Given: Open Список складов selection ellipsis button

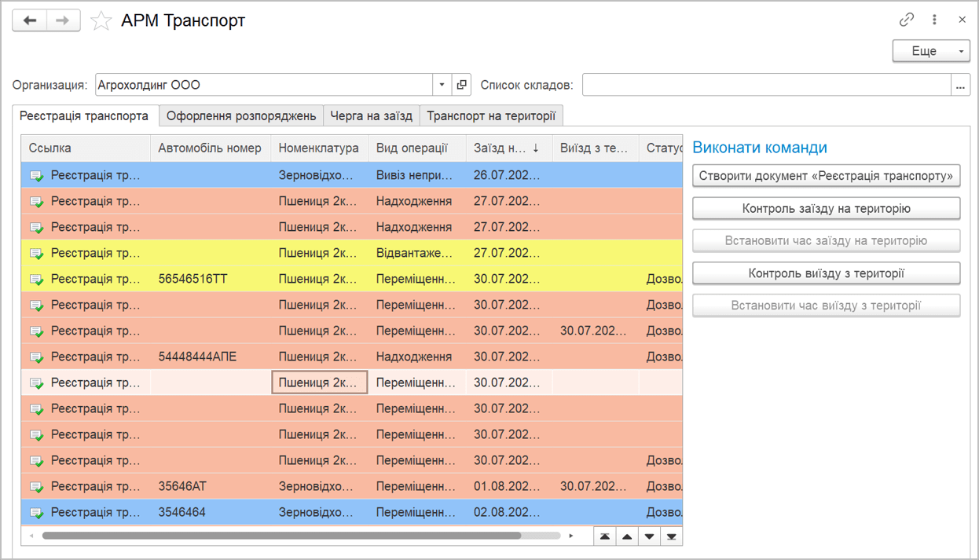Looking at the screenshot, I should click(960, 85).
